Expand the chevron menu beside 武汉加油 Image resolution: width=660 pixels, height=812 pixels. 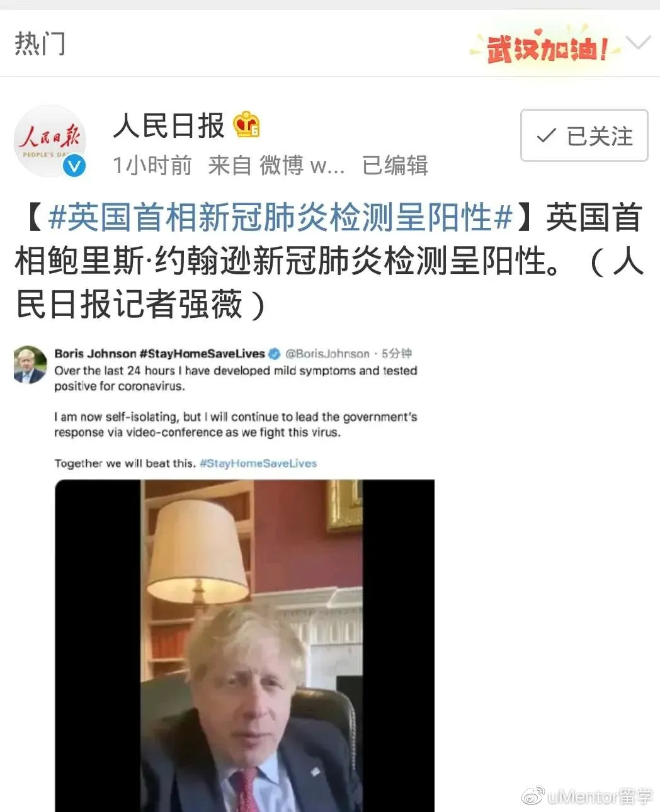639,43
